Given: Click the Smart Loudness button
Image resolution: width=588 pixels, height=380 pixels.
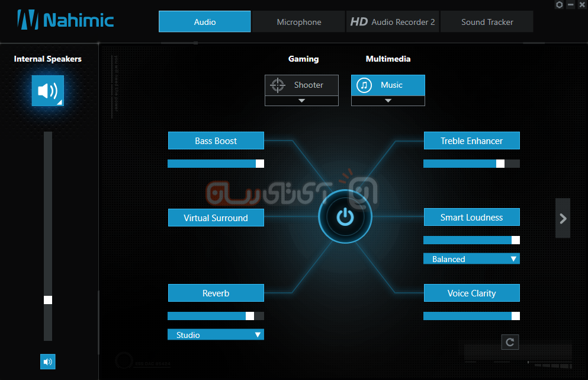Looking at the screenshot, I should point(471,217).
